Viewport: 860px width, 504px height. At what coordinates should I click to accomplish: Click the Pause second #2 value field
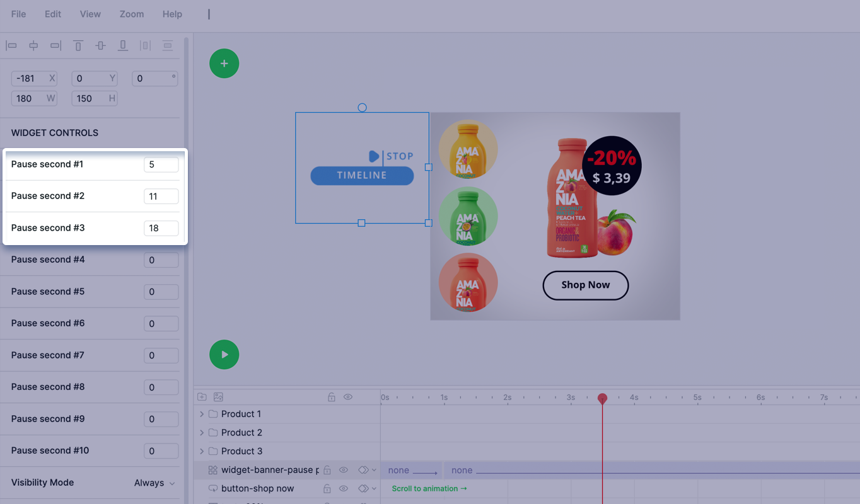pos(161,197)
